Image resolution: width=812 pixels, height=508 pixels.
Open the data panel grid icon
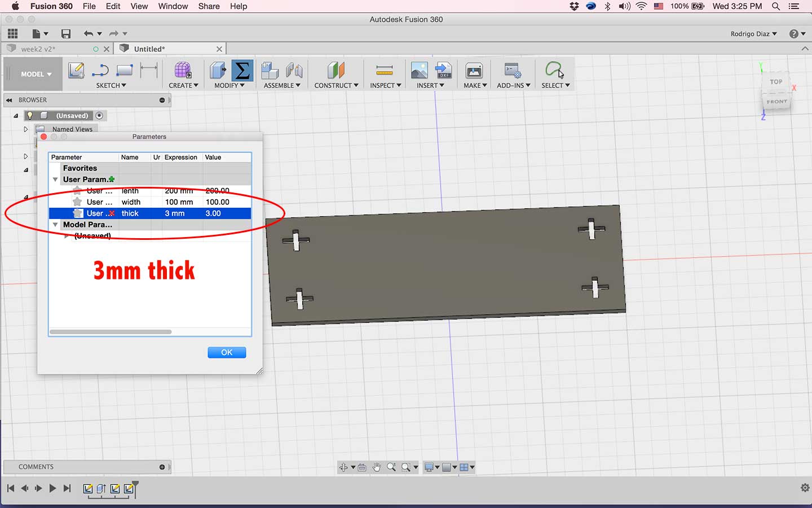[12, 34]
